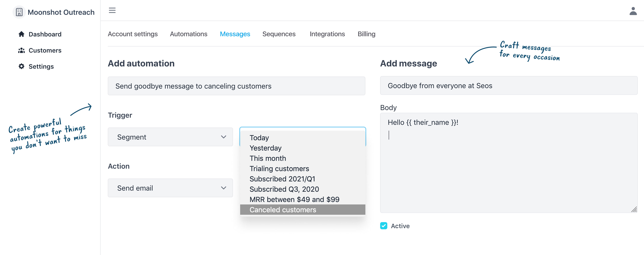Select Canceled customers from the list
Viewport: 644px width, 255px height.
point(282,210)
